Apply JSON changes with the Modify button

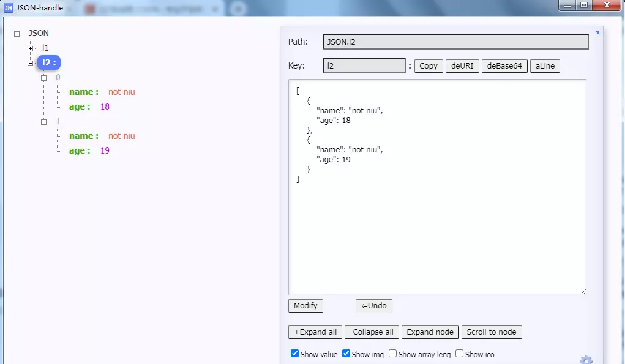305,306
